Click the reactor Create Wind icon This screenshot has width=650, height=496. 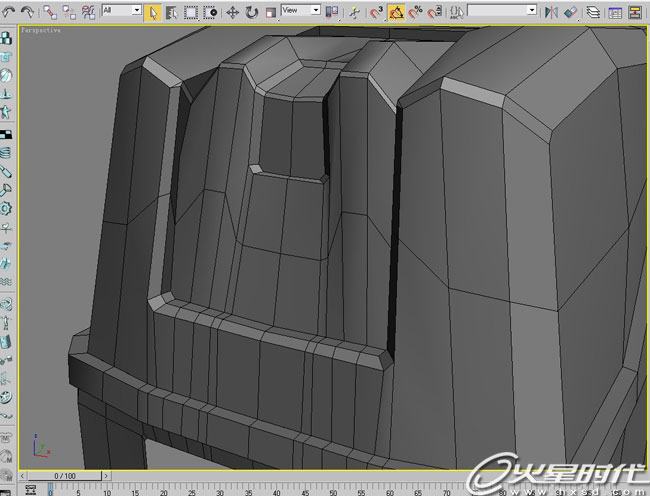pos(6,227)
